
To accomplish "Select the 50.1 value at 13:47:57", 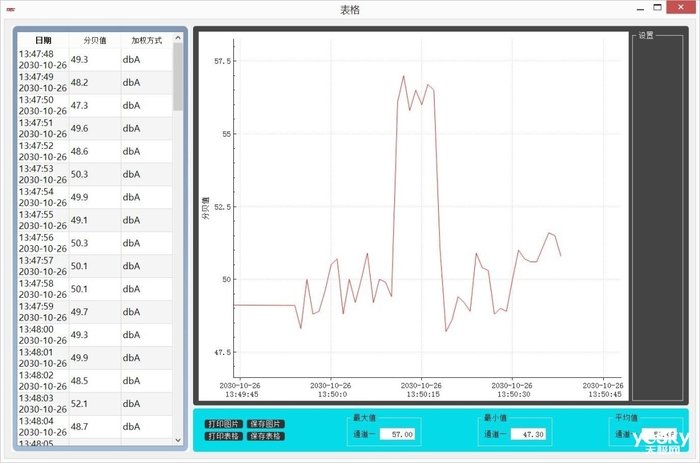I will click(95, 266).
